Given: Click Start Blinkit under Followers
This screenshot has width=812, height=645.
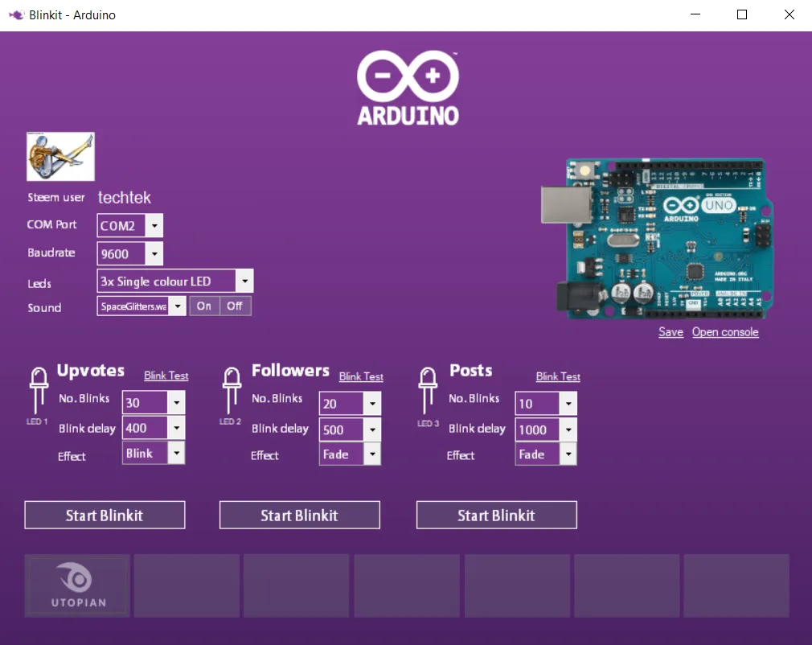Looking at the screenshot, I should [299, 515].
